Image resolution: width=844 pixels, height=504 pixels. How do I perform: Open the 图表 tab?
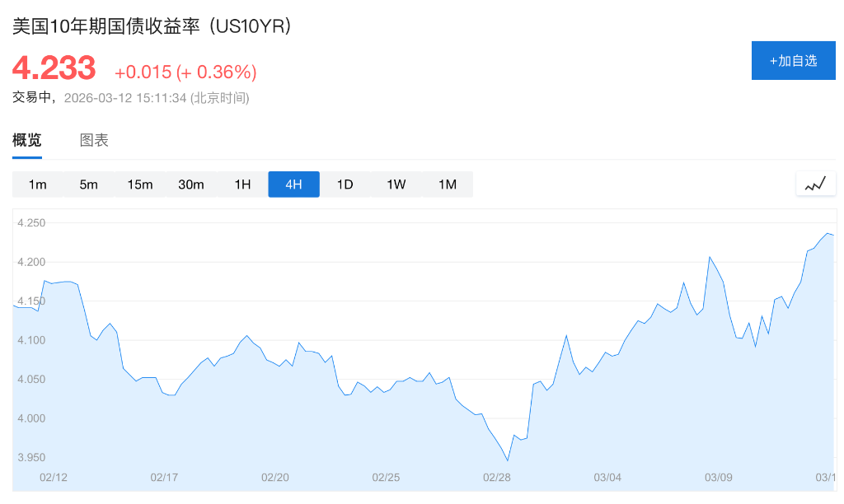pos(94,140)
